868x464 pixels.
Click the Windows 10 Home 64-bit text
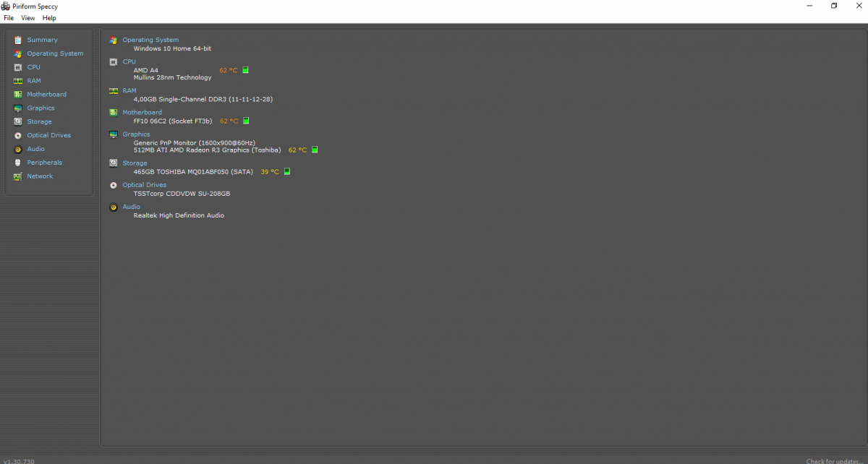point(172,48)
